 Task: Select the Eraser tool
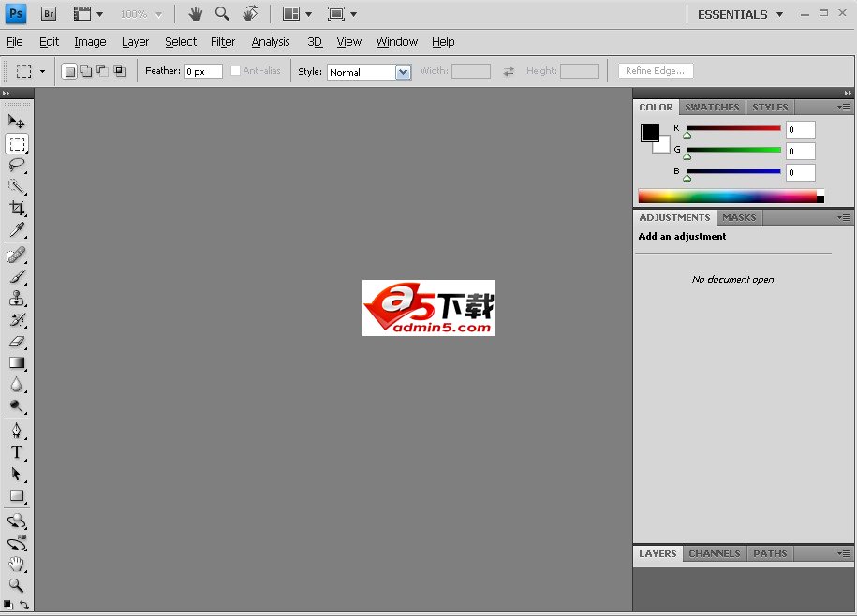17,342
